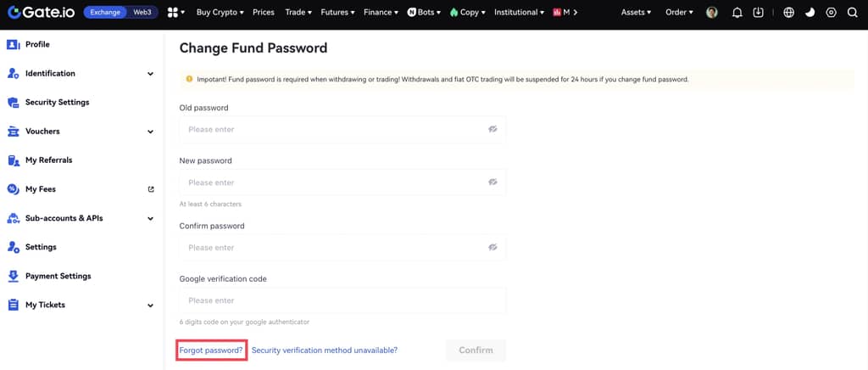Viewport: 868px width, 370px height.
Task: Open the Assets dropdown menu
Action: 636,13
